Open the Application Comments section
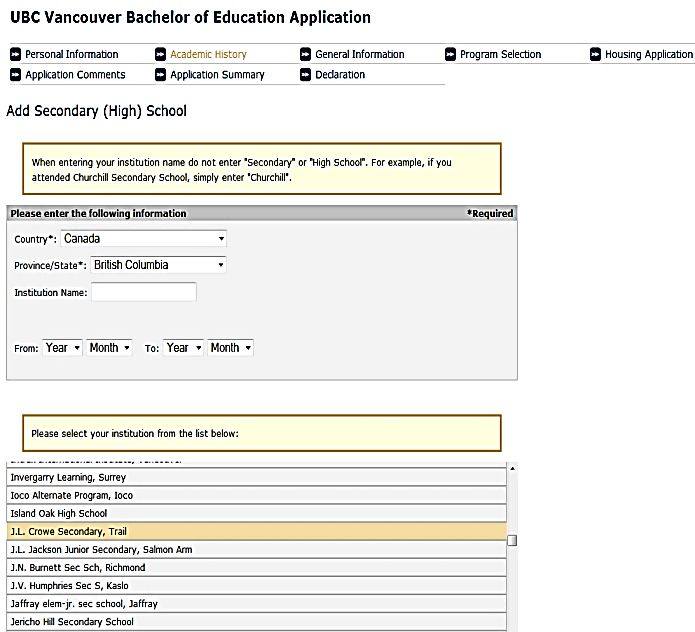 pyautogui.click(x=75, y=74)
